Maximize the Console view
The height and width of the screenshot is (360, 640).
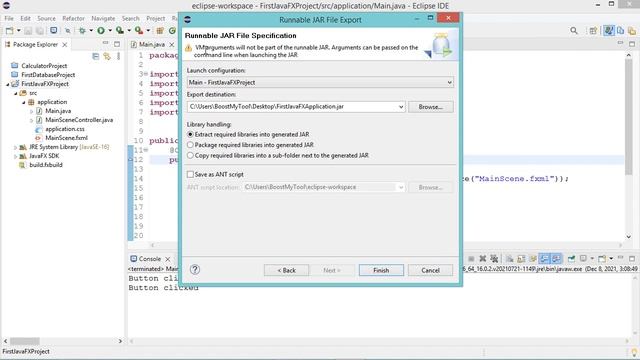[x=632, y=258]
